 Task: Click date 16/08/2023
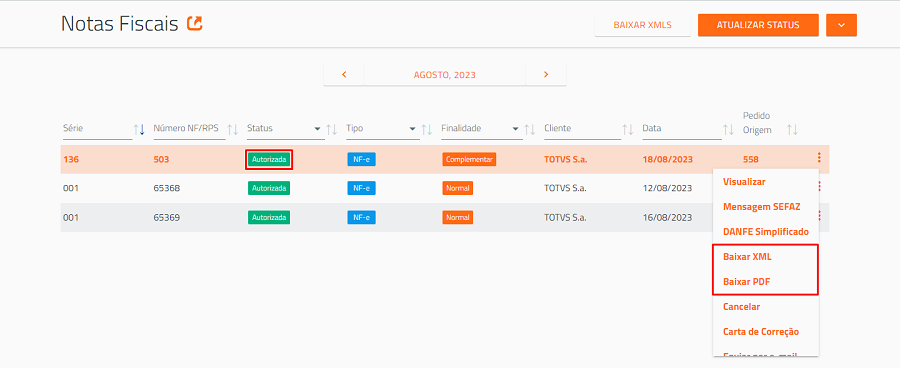tap(667, 218)
